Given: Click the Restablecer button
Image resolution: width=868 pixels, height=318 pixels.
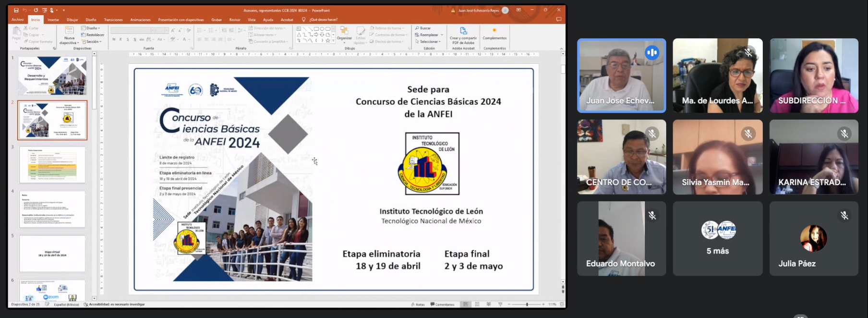Looking at the screenshot, I should [93, 35].
